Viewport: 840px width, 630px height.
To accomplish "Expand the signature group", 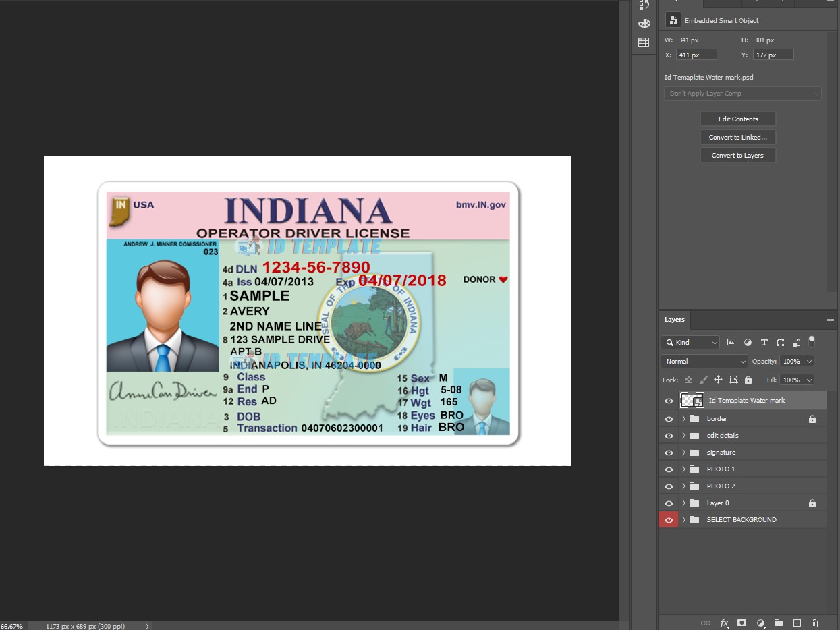I will pos(683,453).
